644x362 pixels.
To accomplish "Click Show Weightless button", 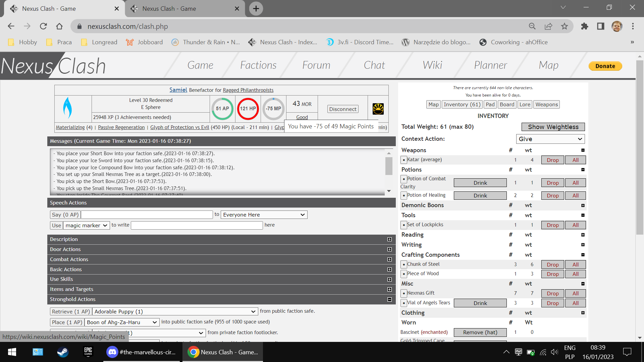I will pyautogui.click(x=553, y=127).
